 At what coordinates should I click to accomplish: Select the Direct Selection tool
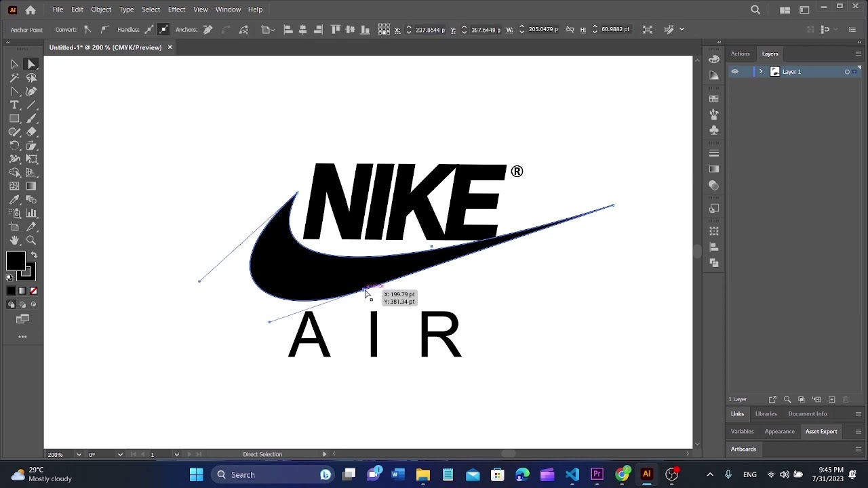[x=31, y=64]
